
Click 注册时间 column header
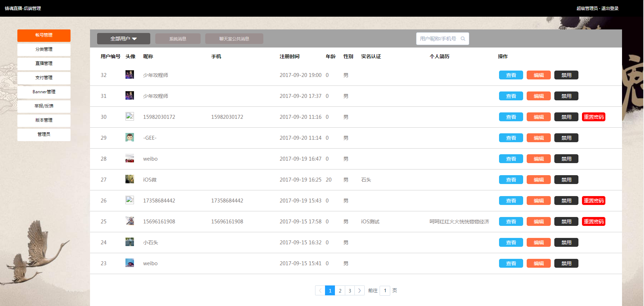(290, 56)
